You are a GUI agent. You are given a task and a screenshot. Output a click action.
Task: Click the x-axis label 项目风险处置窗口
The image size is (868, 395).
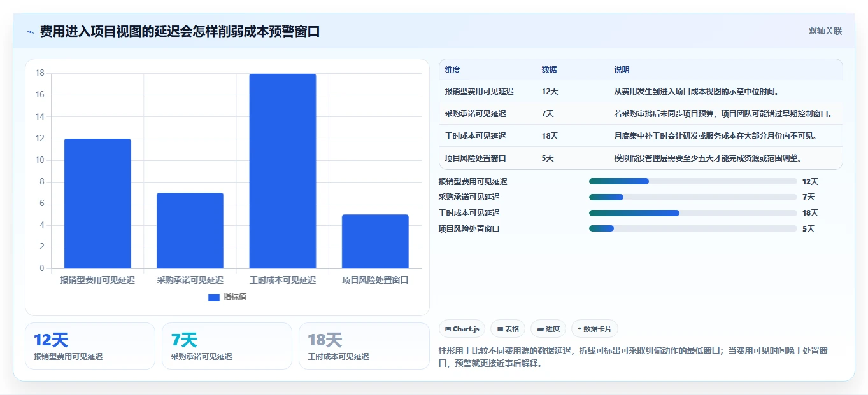375,280
